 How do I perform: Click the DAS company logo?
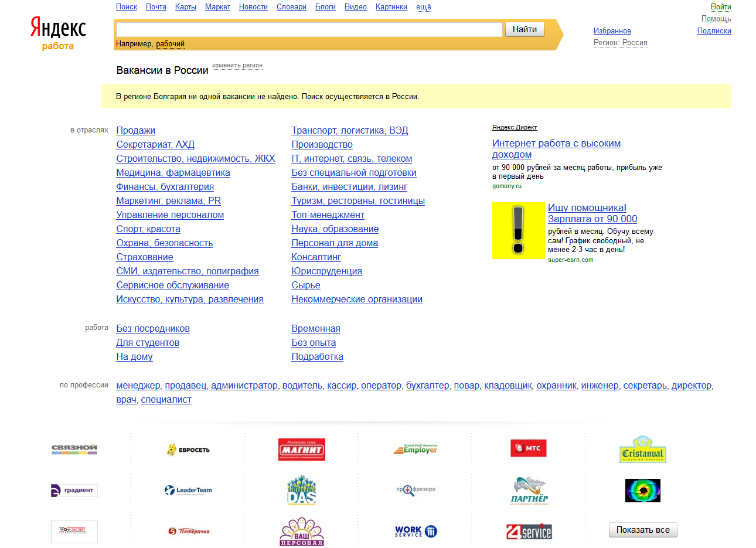coord(302,491)
